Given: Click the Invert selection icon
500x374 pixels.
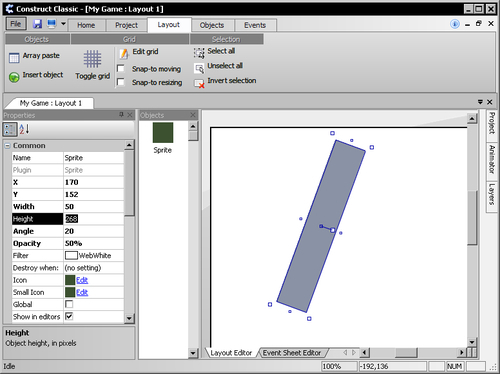Looking at the screenshot, I should click(x=199, y=83).
